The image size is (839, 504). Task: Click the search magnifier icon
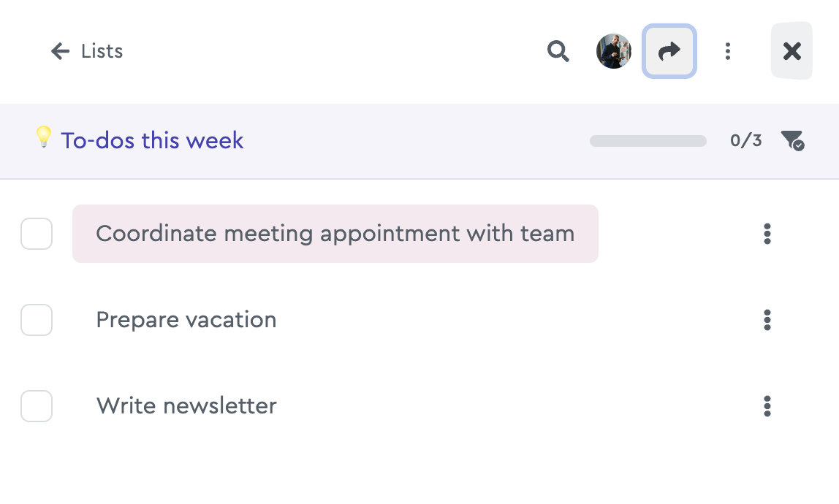(558, 51)
